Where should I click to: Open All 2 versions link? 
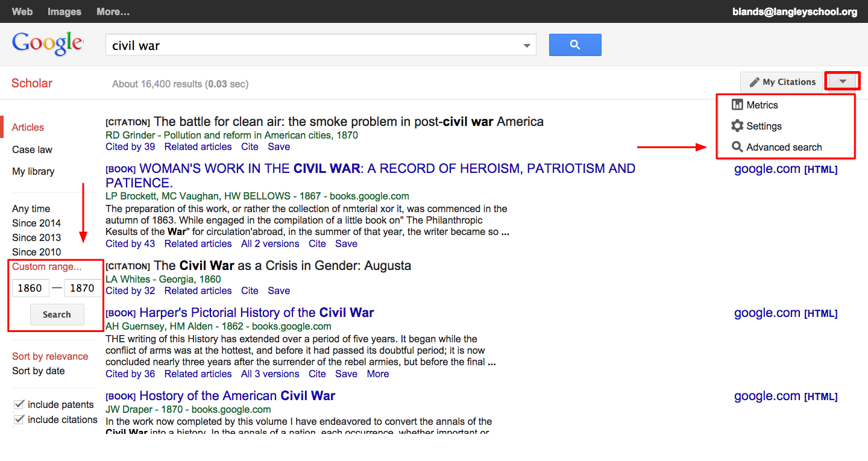pyautogui.click(x=270, y=243)
